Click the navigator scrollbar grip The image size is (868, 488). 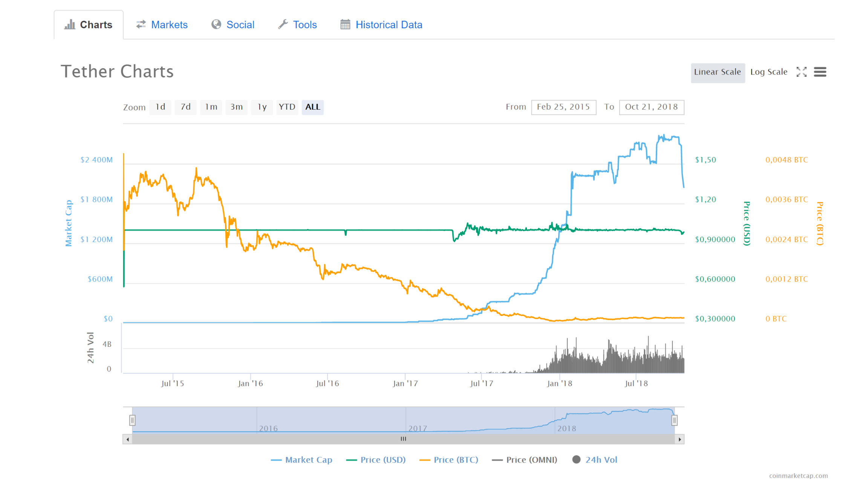pyautogui.click(x=403, y=439)
